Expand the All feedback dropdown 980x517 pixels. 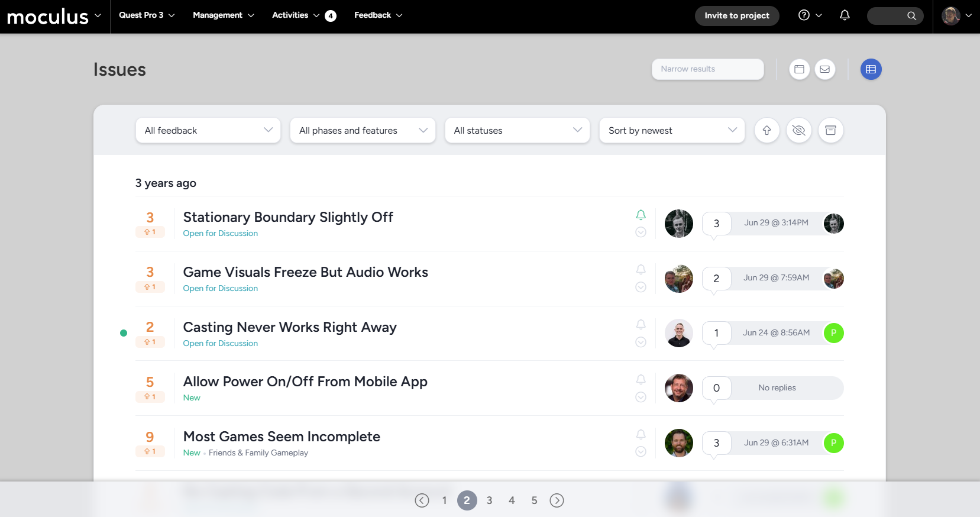208,130
